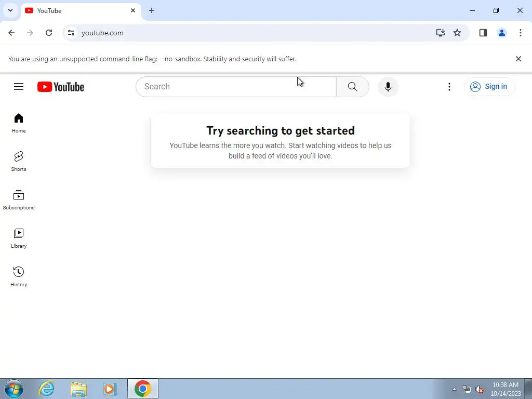The height and width of the screenshot is (399, 532).
Task: Restore down the Chrome window
Action: pos(496,10)
